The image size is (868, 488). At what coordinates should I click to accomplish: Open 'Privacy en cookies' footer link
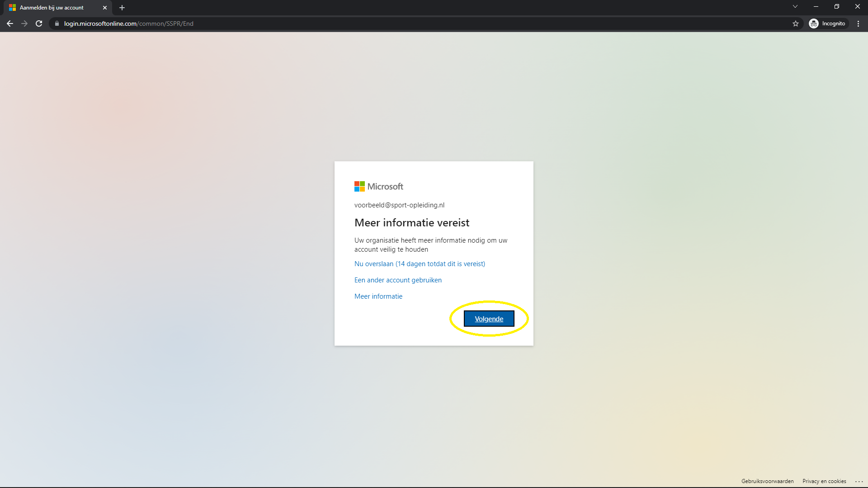click(x=824, y=481)
